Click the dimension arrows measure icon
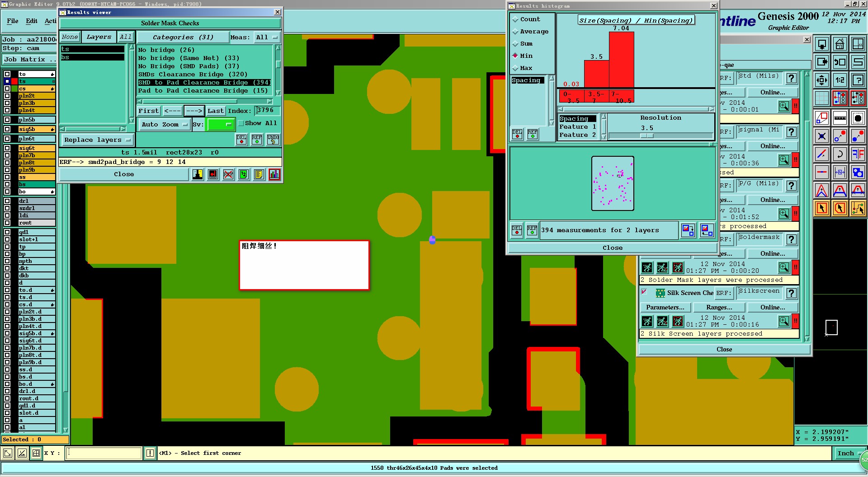Screen dimensions: 868x477 coord(840,172)
